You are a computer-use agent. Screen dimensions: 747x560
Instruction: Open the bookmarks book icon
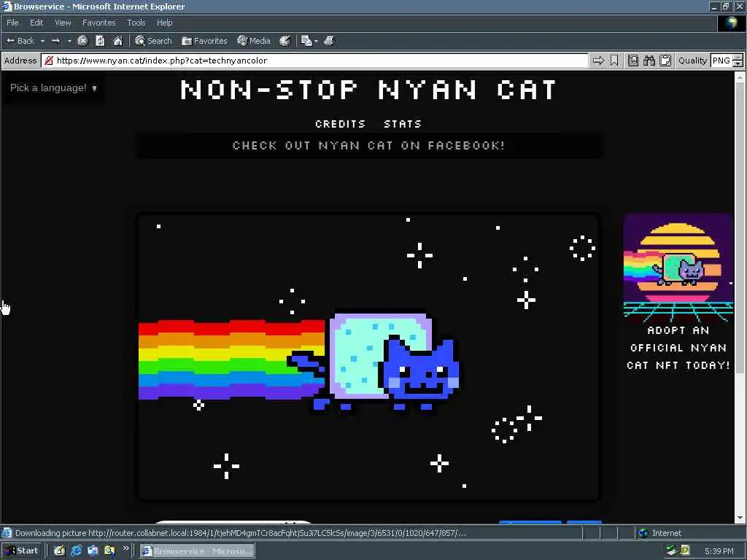click(x=633, y=61)
